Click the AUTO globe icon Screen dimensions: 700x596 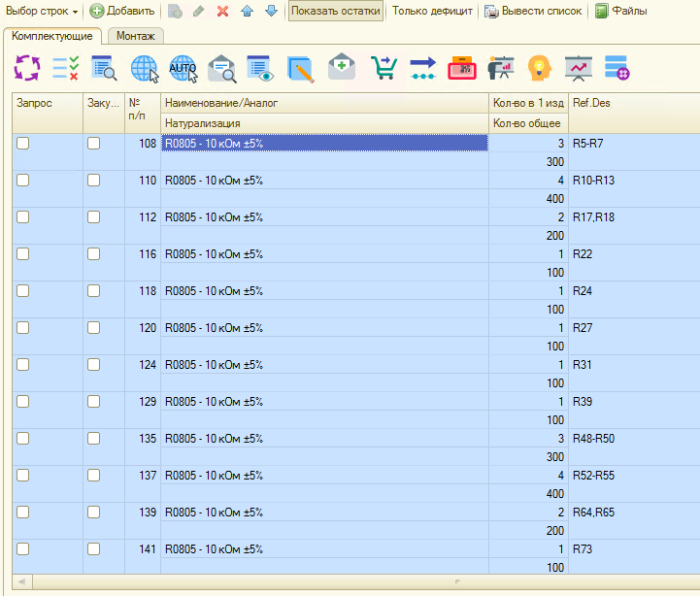click(183, 68)
